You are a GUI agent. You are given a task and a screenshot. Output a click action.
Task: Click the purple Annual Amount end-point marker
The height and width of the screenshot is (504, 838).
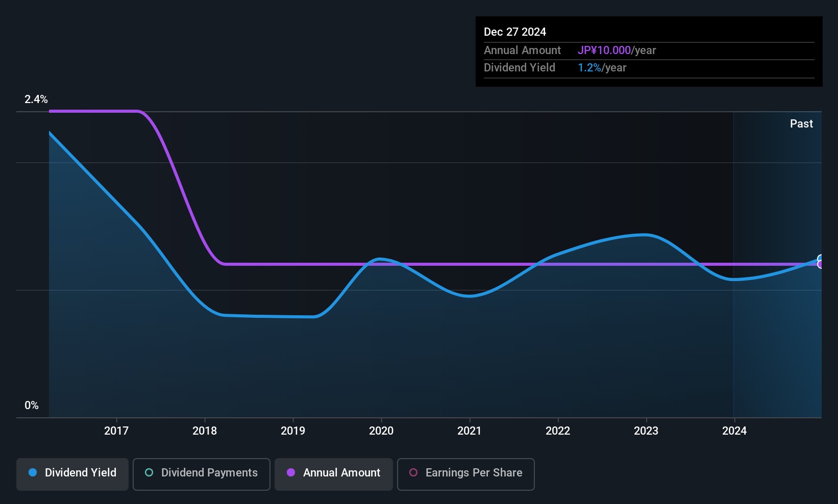click(821, 264)
